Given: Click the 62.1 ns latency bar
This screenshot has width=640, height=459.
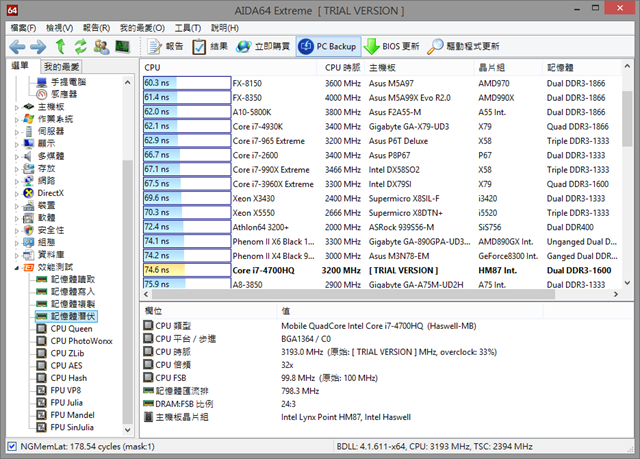Looking at the screenshot, I should 187,126.
